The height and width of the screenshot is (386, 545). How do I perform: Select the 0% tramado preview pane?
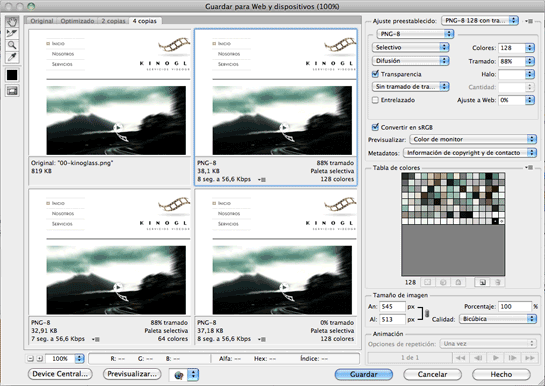coord(276,267)
